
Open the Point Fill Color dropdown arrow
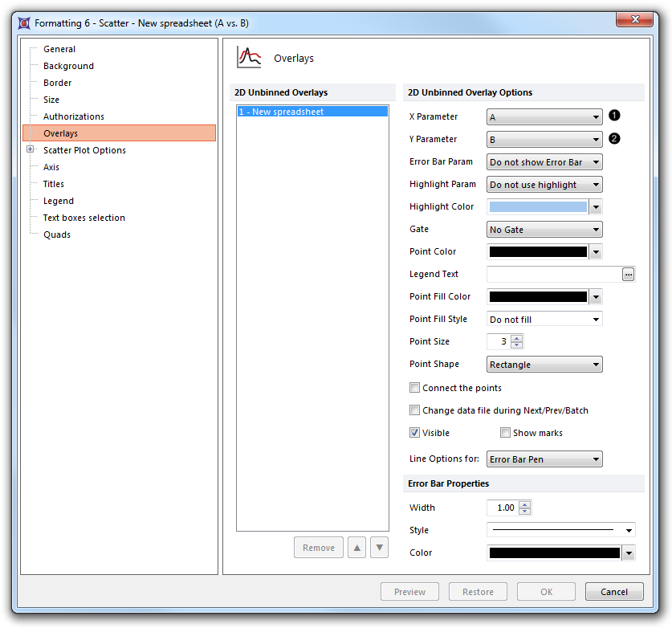click(x=595, y=297)
